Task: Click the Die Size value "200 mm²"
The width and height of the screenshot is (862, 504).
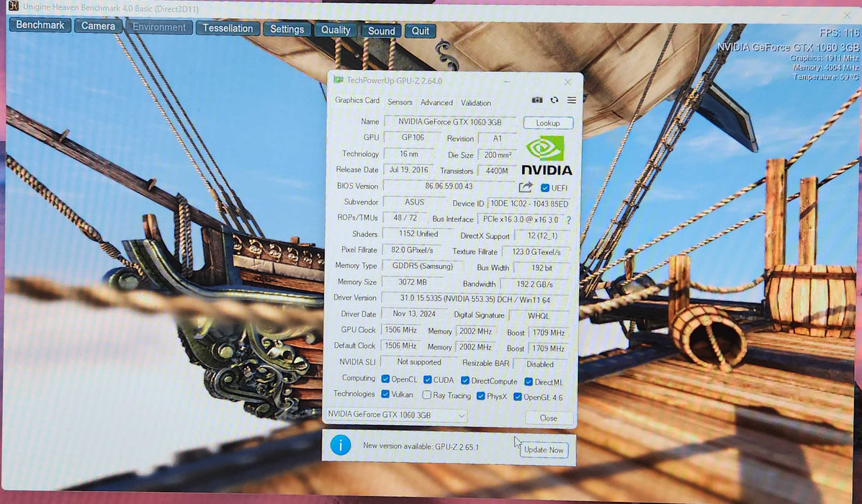Action: click(498, 155)
